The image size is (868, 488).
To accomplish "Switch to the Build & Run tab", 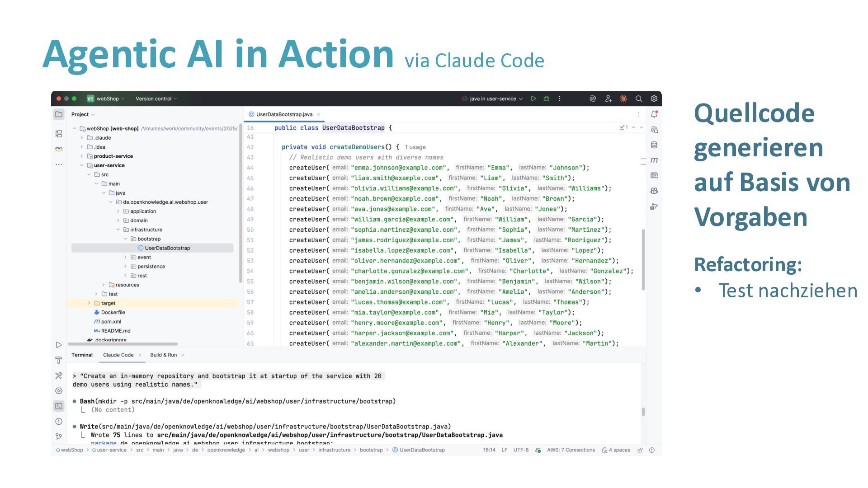I will click(x=163, y=355).
